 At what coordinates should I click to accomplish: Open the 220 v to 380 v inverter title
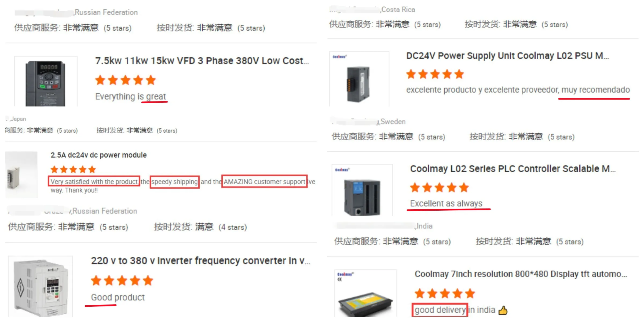pyautogui.click(x=201, y=261)
